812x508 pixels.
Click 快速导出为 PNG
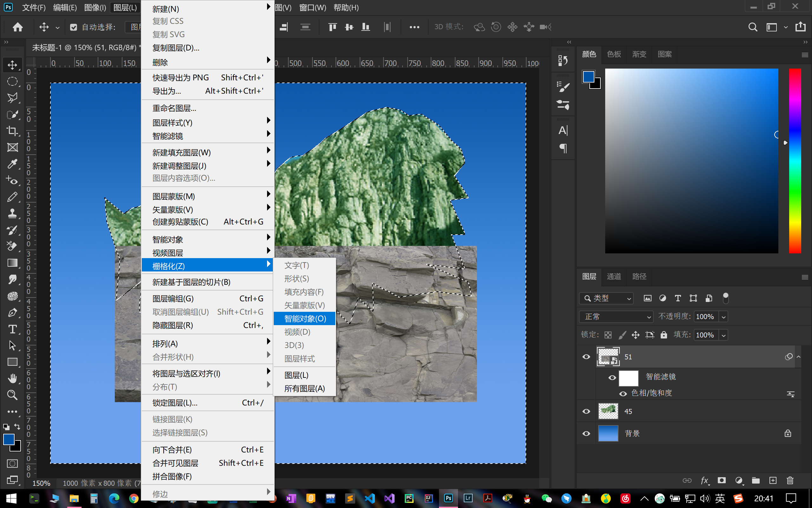tap(207, 77)
